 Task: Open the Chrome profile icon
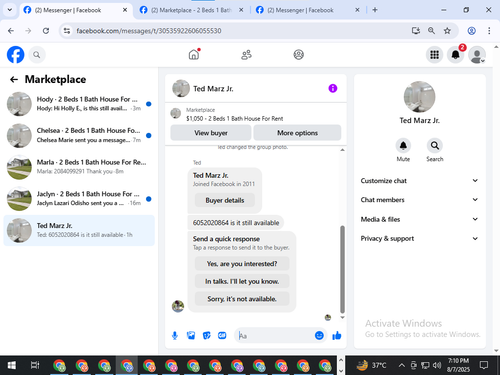pyautogui.click(x=471, y=31)
